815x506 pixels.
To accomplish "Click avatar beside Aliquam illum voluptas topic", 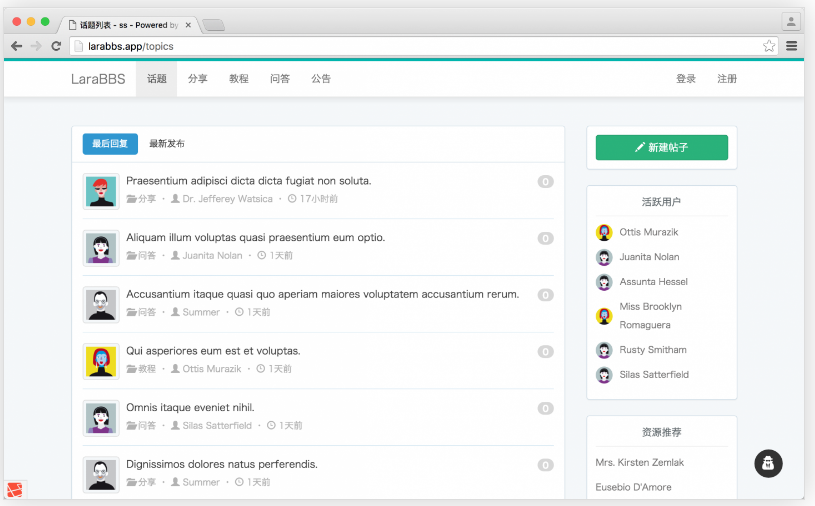I will [x=101, y=248].
